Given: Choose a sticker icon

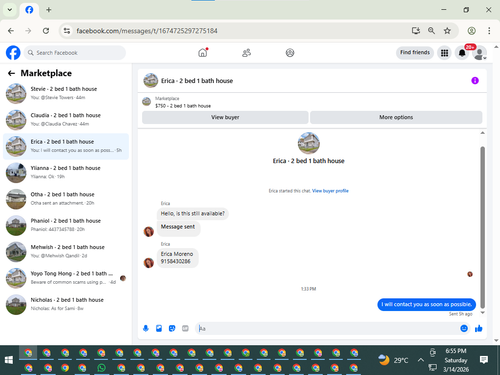Looking at the screenshot, I should click(172, 328).
